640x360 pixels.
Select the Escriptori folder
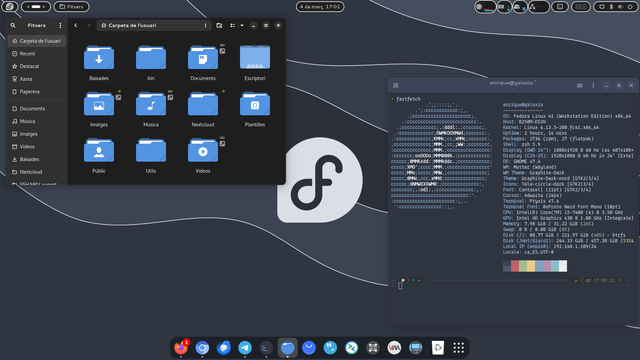click(x=255, y=57)
